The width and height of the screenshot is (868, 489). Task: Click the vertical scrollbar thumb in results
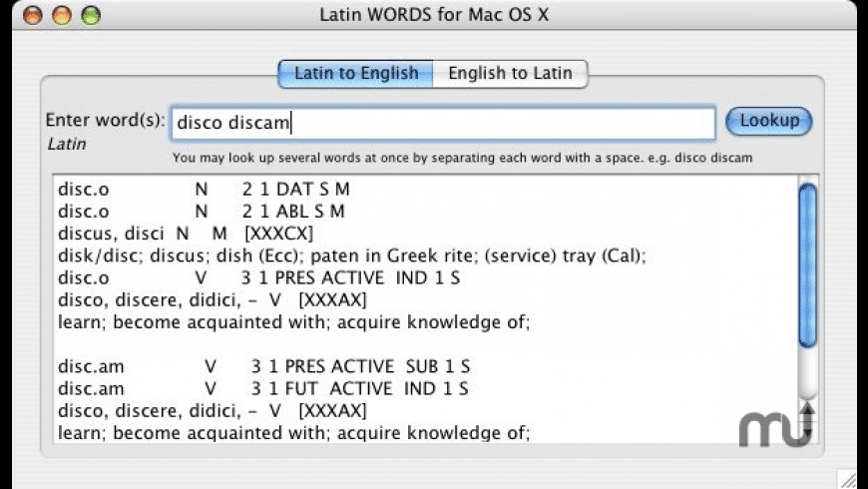click(808, 265)
